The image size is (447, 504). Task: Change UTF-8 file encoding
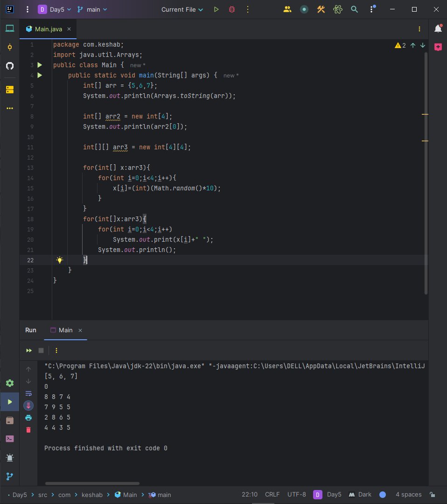tap(297, 494)
